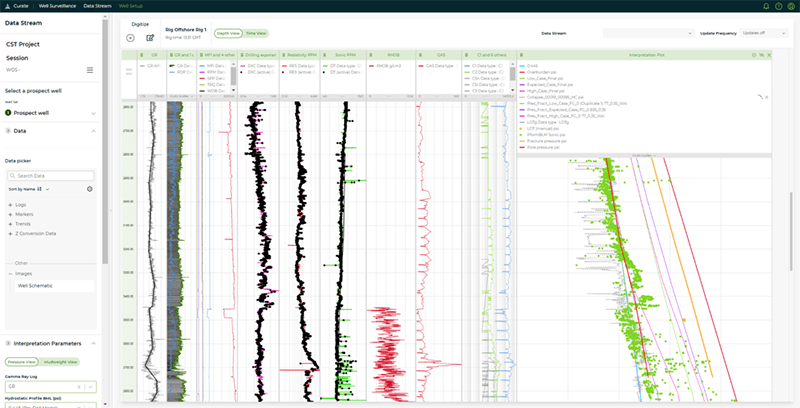Click the edit pencil icon under Digitize
The image size is (800, 408).
coord(150,37)
